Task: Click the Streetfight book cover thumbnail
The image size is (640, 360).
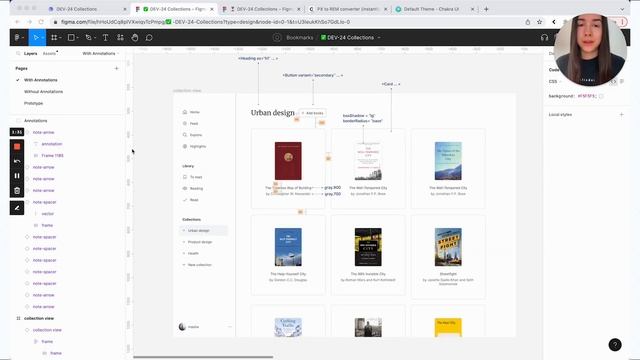Action: 448,247
